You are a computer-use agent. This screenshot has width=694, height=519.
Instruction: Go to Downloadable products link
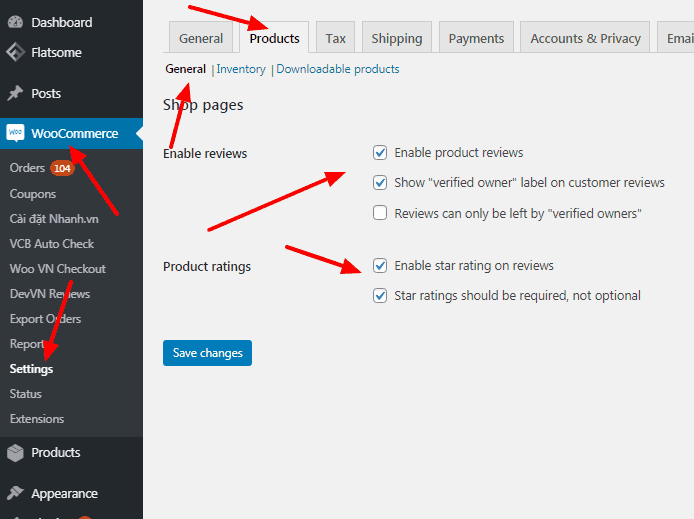click(x=337, y=69)
